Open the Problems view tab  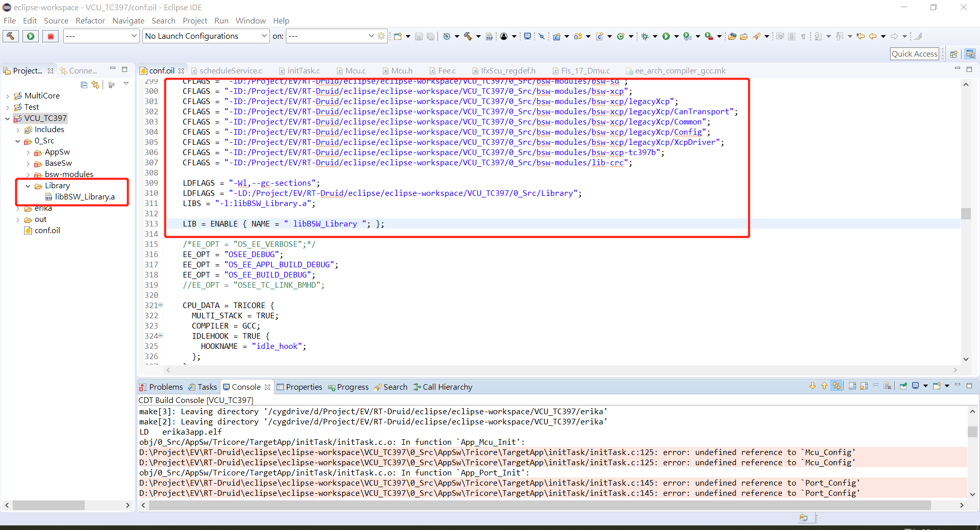[x=161, y=387]
